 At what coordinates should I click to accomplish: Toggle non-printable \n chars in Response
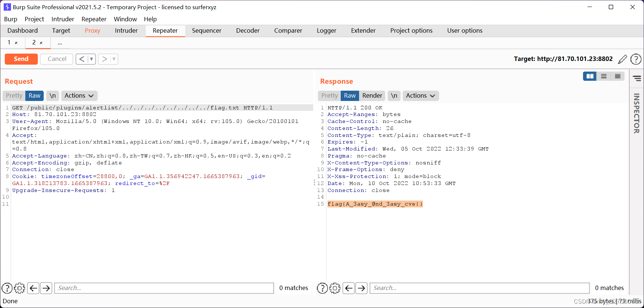tap(394, 95)
